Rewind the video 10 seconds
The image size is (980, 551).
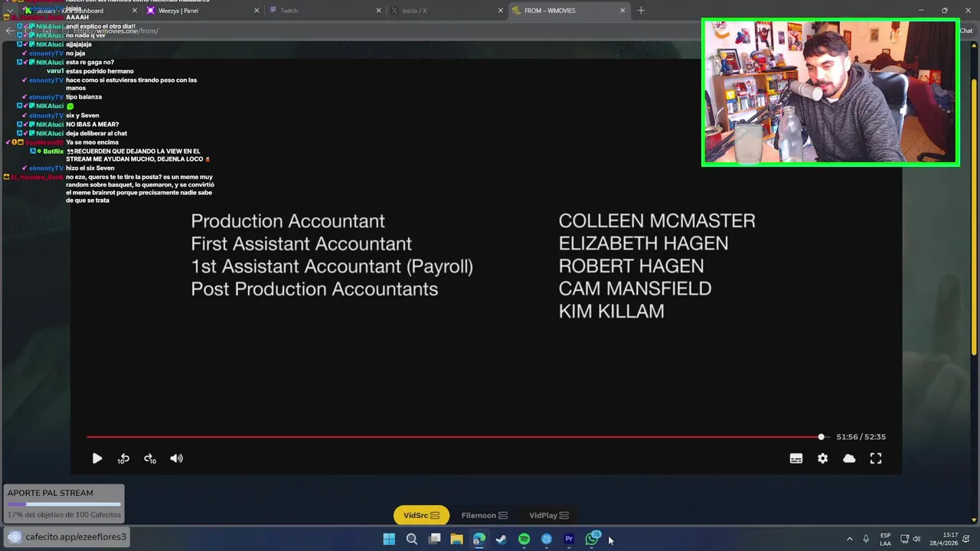[x=123, y=458]
